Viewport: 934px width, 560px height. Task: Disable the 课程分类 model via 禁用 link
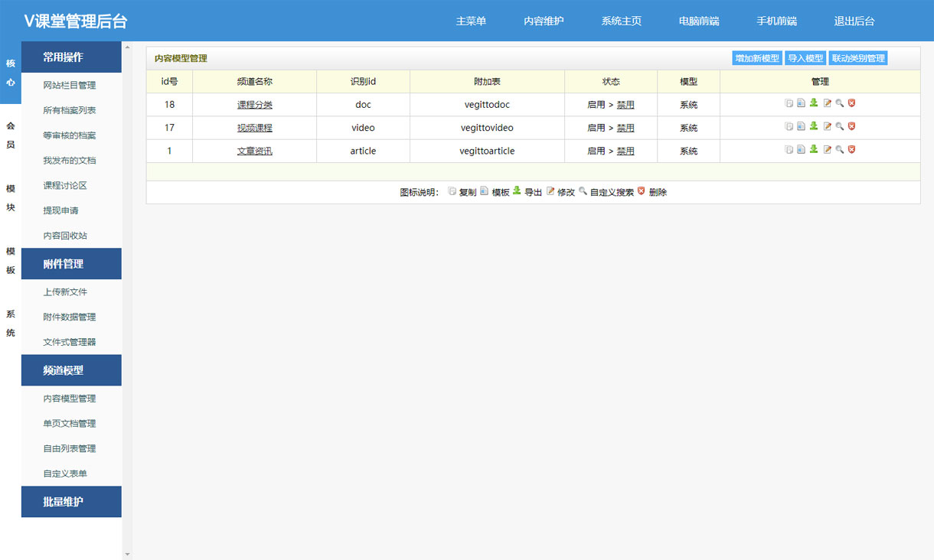[x=625, y=105]
